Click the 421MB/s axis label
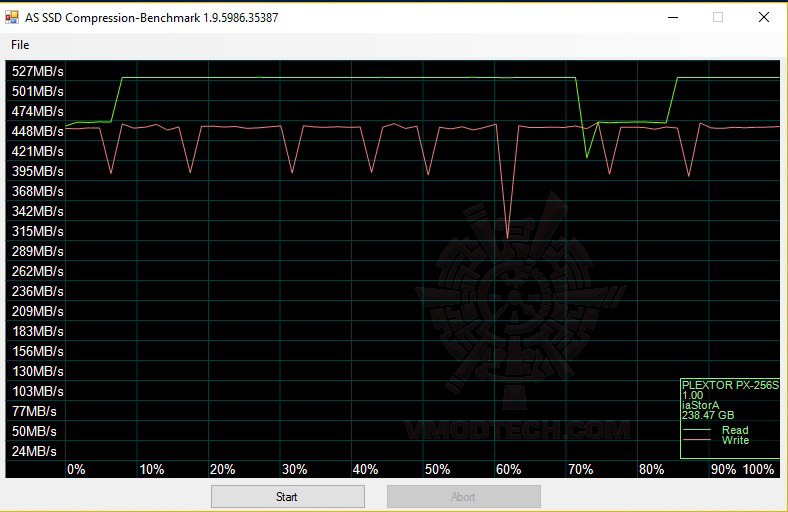The height and width of the screenshot is (512, 788). coord(38,151)
